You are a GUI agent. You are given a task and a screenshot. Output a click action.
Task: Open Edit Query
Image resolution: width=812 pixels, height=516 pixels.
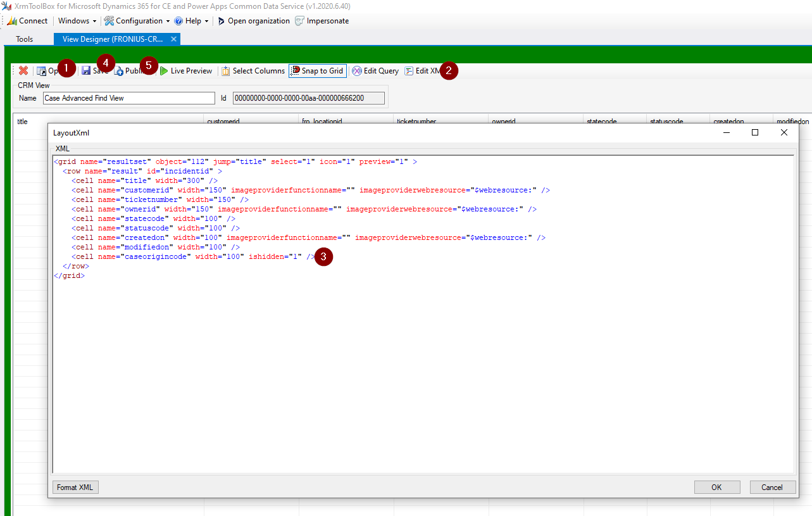pos(375,71)
